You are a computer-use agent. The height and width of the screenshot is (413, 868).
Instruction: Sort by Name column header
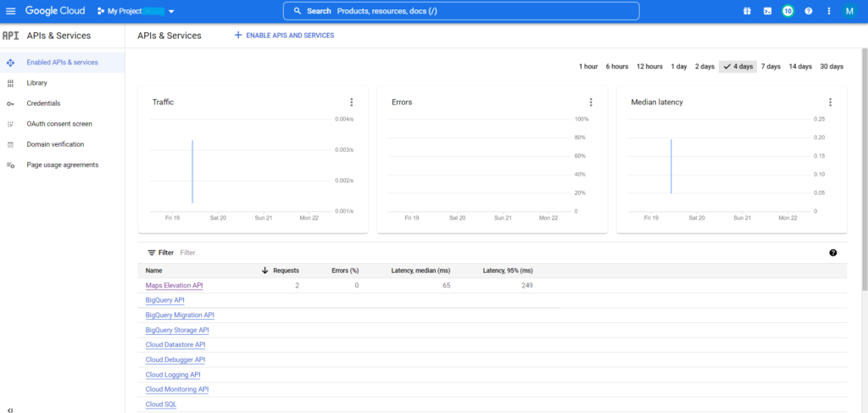[153, 271]
